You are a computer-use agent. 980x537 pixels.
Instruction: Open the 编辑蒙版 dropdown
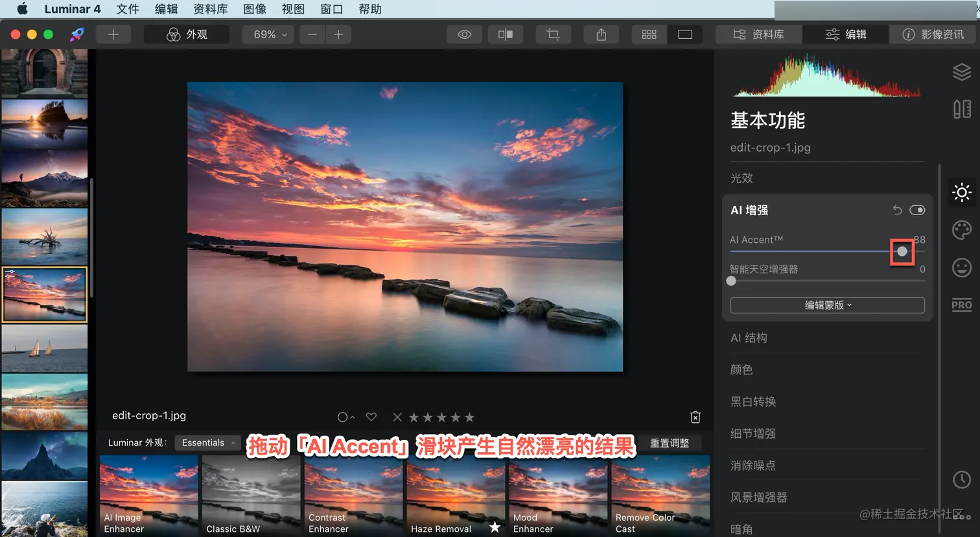click(828, 305)
